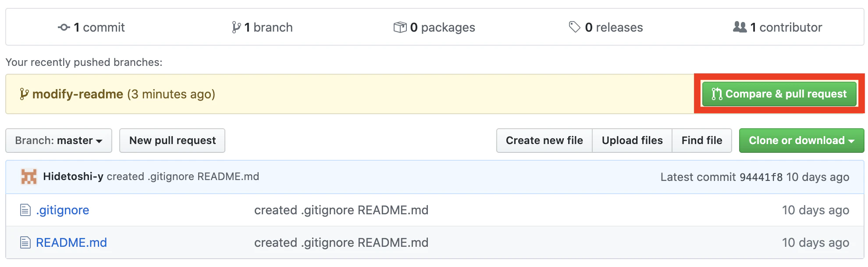Open the 1 commit tab
The height and width of the screenshot is (267, 868).
91,27
